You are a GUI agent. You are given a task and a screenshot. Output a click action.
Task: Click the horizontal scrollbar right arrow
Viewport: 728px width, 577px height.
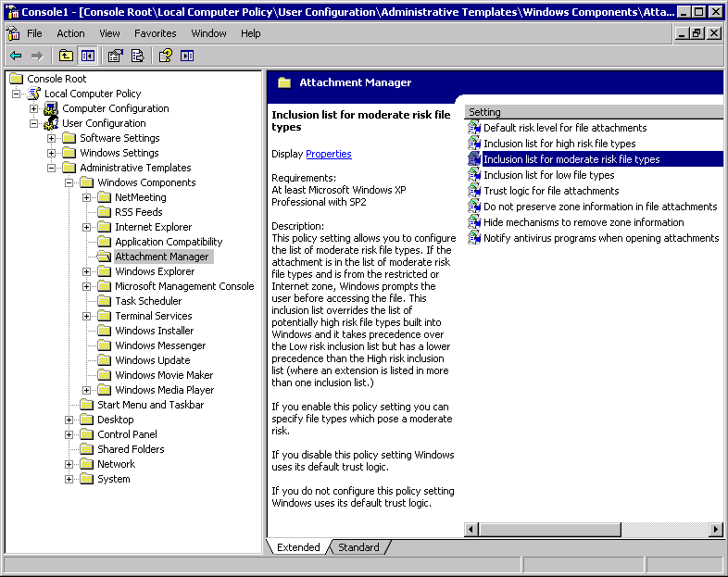click(716, 529)
